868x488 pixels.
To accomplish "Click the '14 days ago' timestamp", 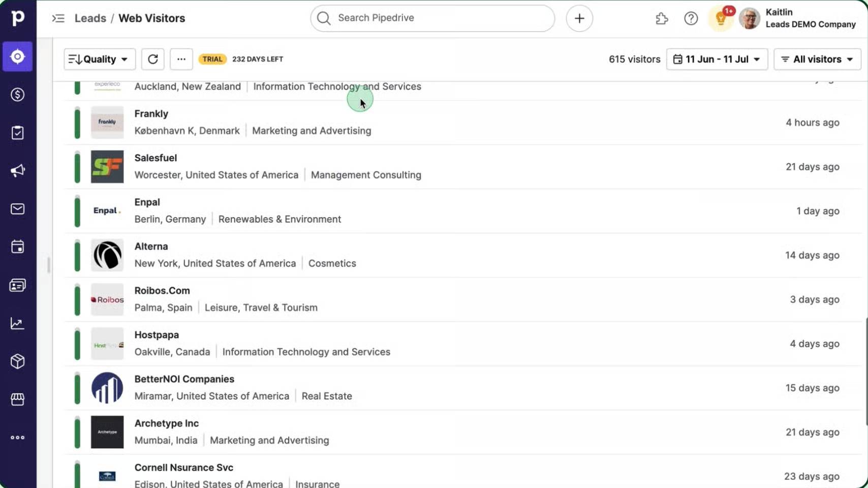I will (812, 255).
